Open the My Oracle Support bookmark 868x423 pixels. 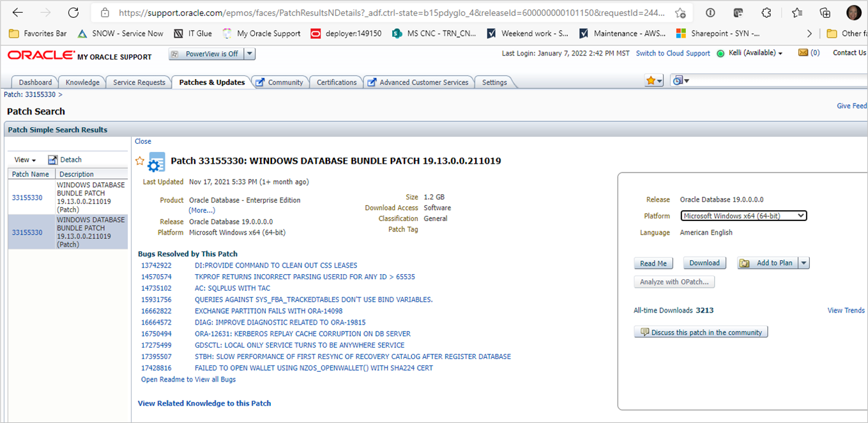tap(261, 33)
